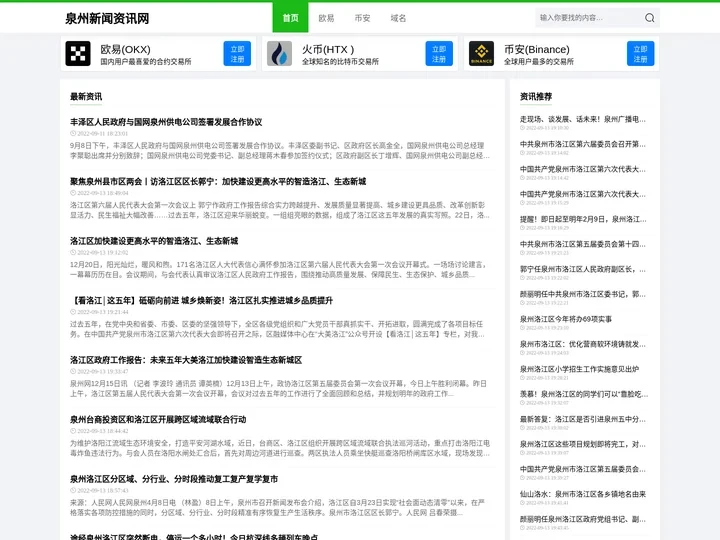
Task: Open sidebar item 泉州洛江区小学招生工作实施意见出炉
Action: [579, 369]
